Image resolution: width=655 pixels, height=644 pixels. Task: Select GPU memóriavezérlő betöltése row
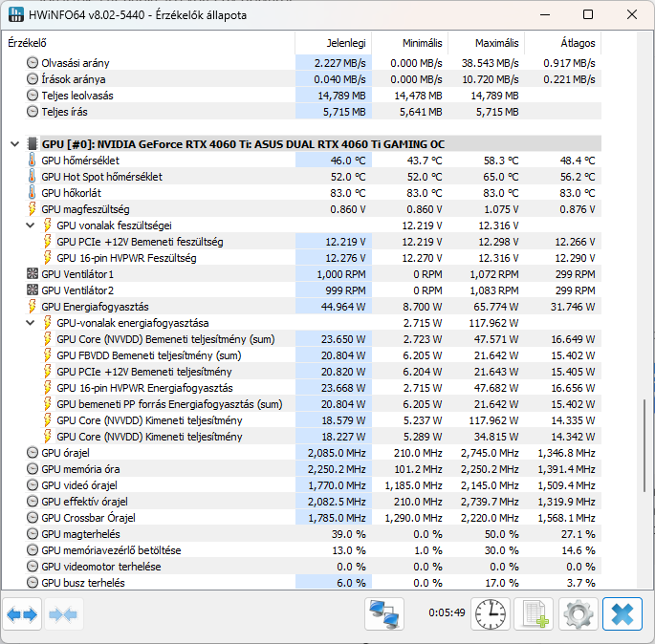click(x=314, y=550)
